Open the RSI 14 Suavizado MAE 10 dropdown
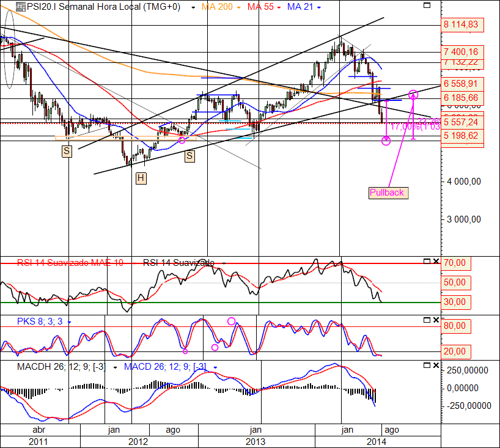 click(x=134, y=263)
